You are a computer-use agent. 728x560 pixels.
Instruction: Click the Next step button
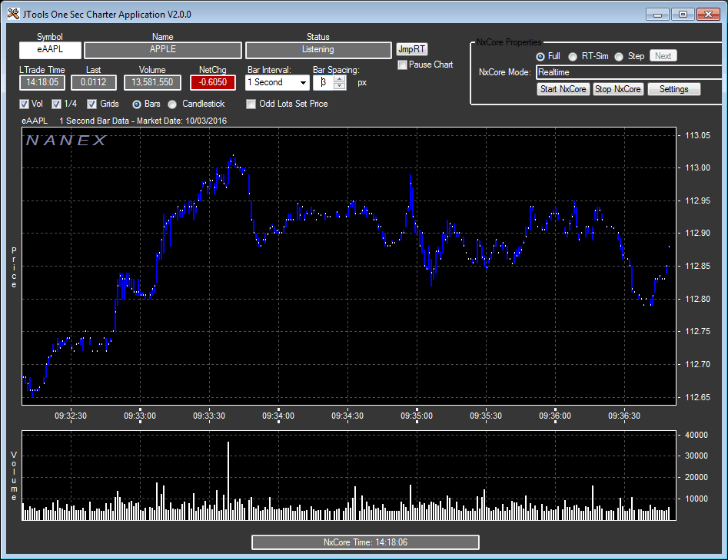663,56
